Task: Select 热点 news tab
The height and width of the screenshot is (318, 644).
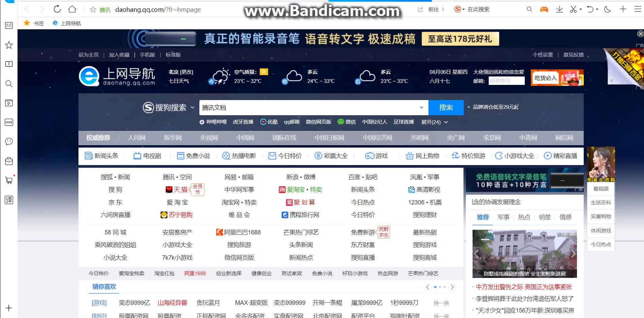Action: (x=524, y=217)
